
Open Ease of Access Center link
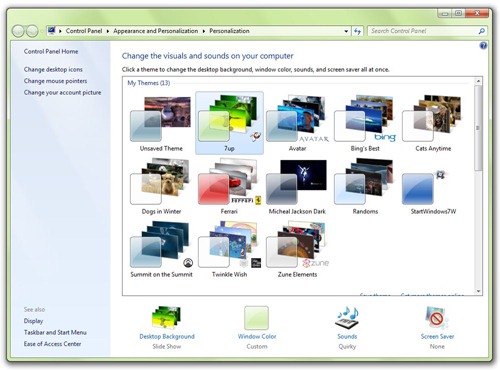pos(52,344)
